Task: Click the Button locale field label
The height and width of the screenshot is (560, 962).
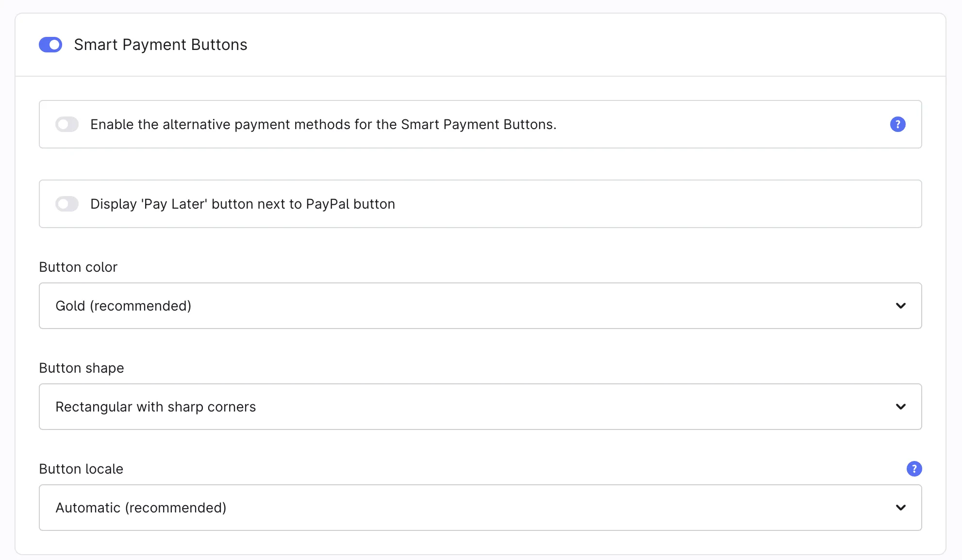Action: [x=81, y=469]
